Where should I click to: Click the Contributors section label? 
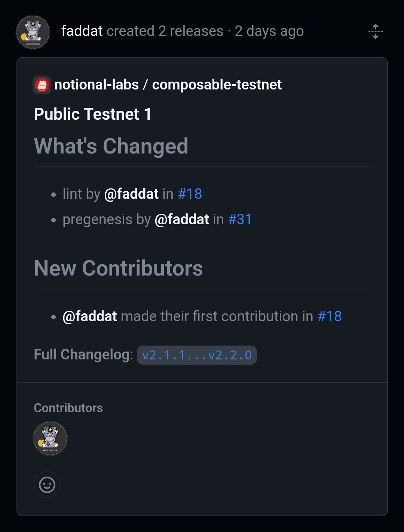68,408
